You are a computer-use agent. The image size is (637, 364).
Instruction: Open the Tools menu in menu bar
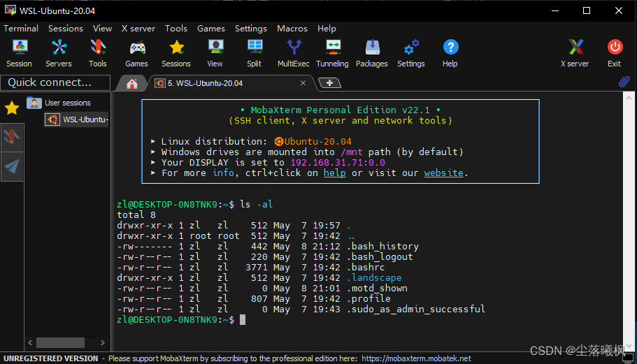point(176,29)
